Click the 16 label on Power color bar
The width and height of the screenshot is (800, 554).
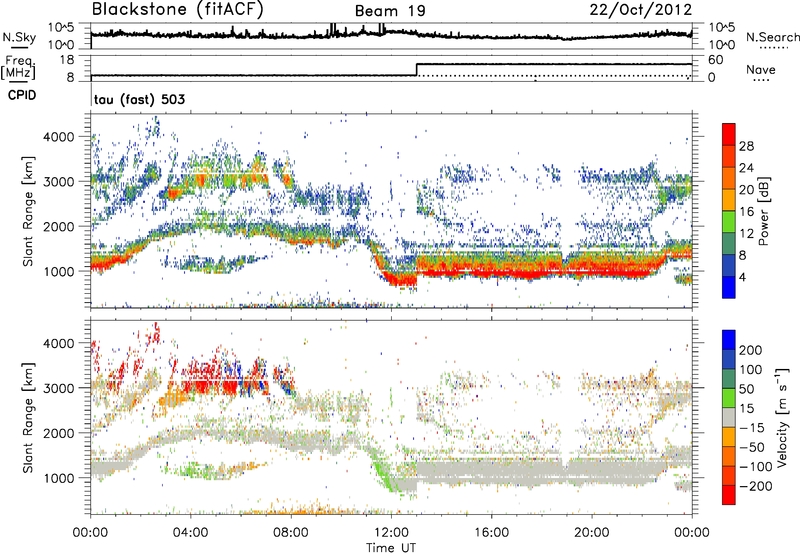coord(746,212)
